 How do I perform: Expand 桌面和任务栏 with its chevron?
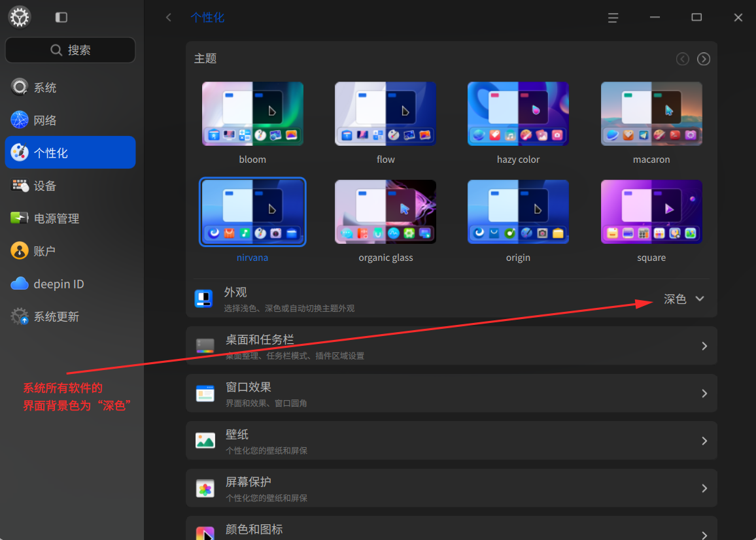pyautogui.click(x=704, y=346)
